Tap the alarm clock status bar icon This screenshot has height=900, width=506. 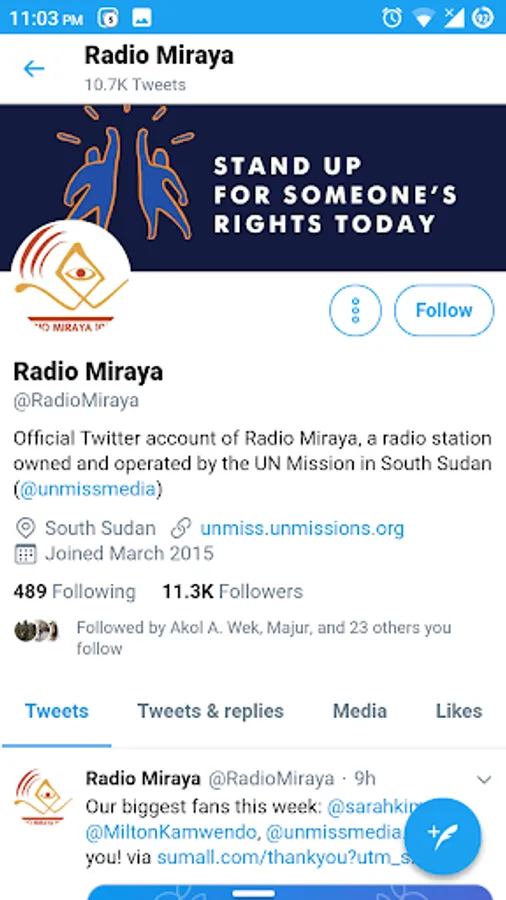click(x=392, y=18)
